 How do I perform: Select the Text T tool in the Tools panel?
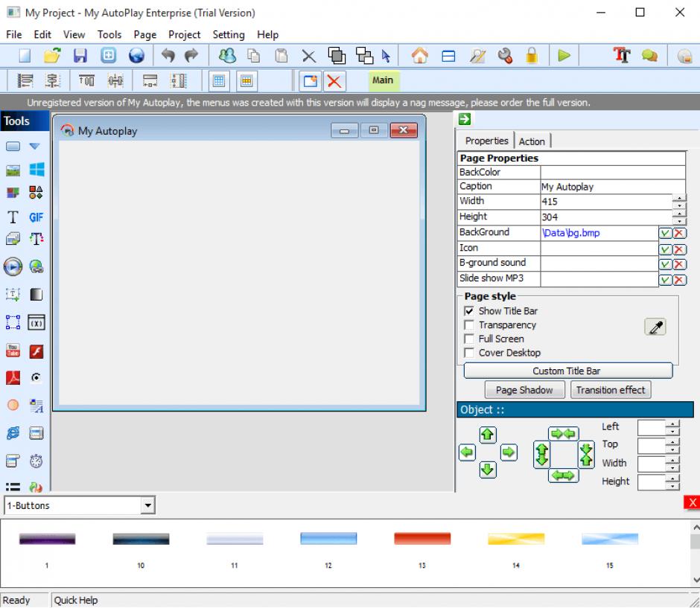[13, 217]
